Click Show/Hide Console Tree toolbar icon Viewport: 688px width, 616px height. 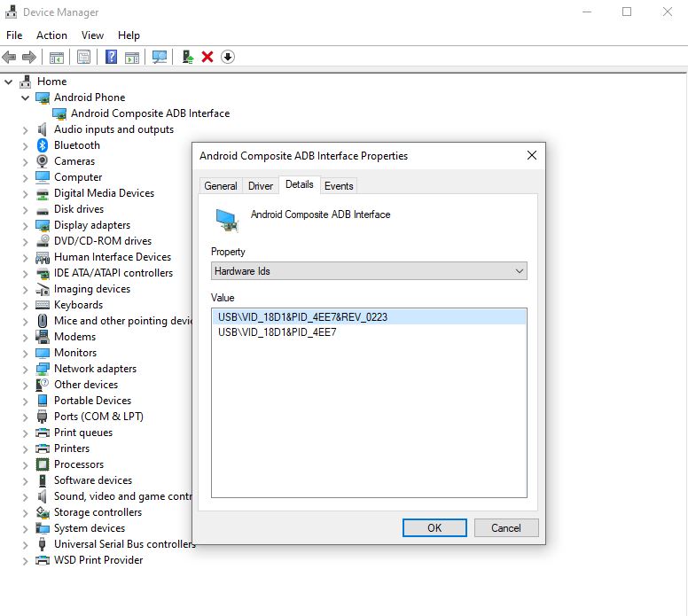point(56,57)
